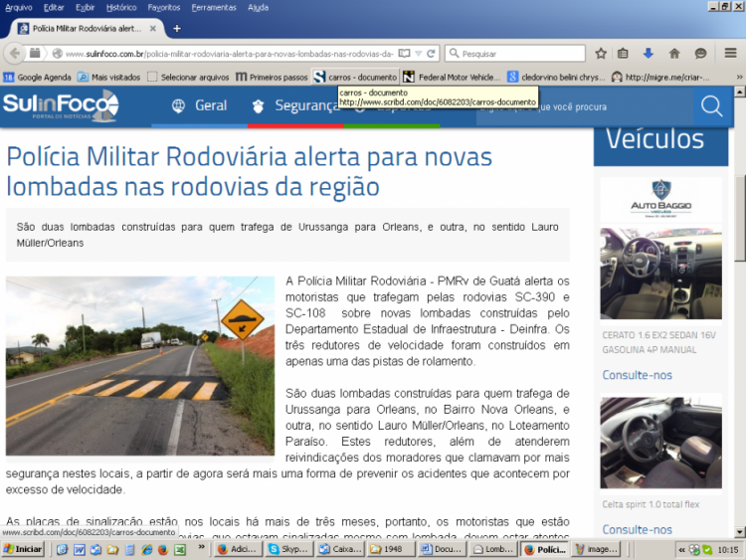Viewport: 746px width, 560px height.
Task: Expand the URL bar history dropdown
Action: click(x=418, y=53)
